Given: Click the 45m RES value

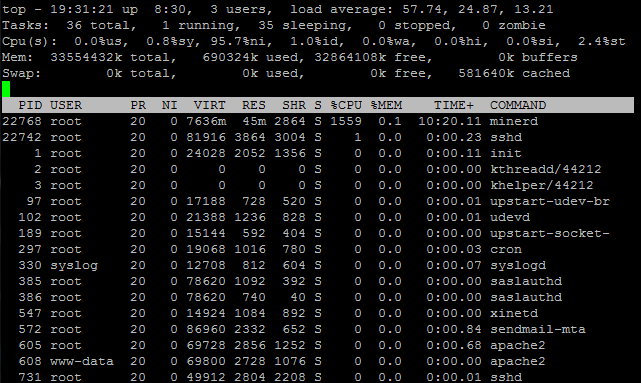Looking at the screenshot, I should pyautogui.click(x=253, y=121).
